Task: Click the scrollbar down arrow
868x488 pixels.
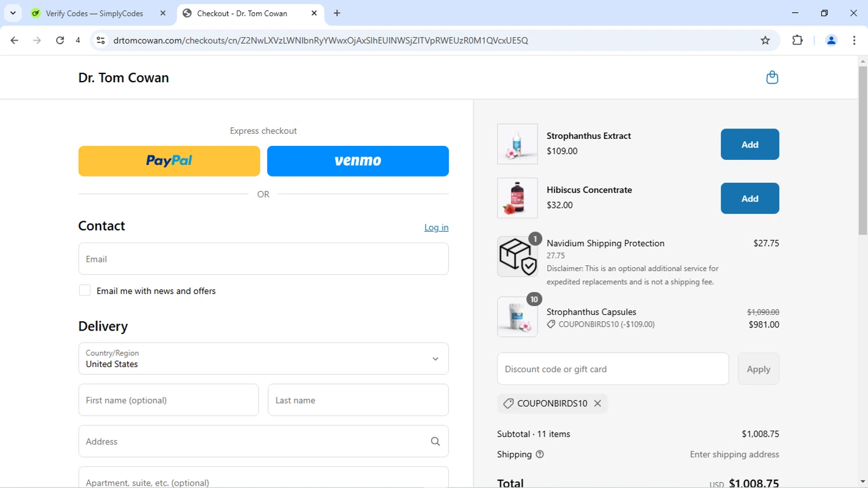Action: point(862,482)
